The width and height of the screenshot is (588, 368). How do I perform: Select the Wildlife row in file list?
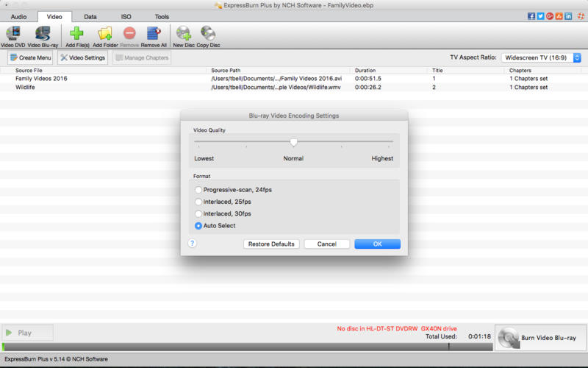coord(26,87)
